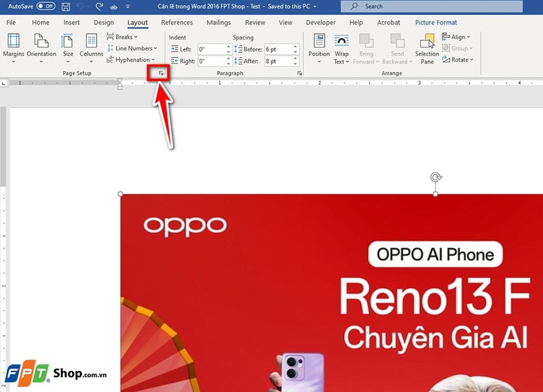
Task: Open the View tab
Action: (x=285, y=22)
